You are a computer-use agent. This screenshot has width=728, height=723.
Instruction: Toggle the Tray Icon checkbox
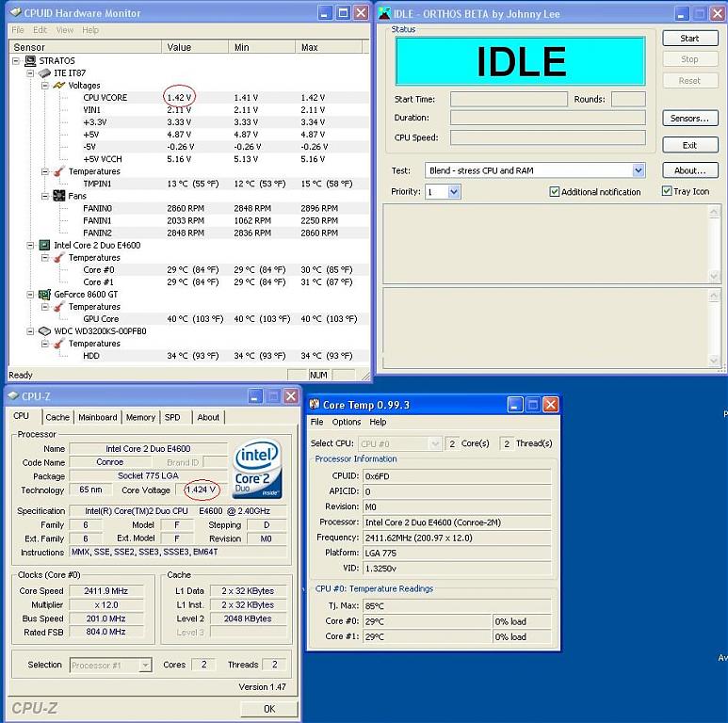click(x=667, y=191)
